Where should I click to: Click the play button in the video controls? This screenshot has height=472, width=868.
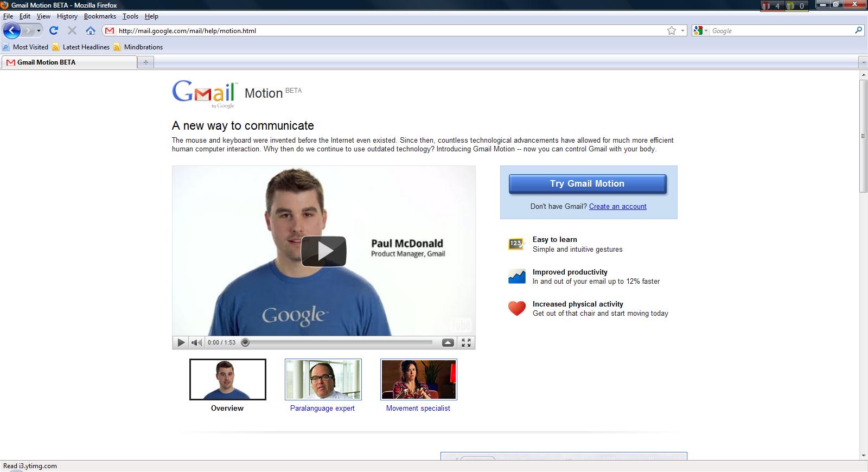pos(181,342)
